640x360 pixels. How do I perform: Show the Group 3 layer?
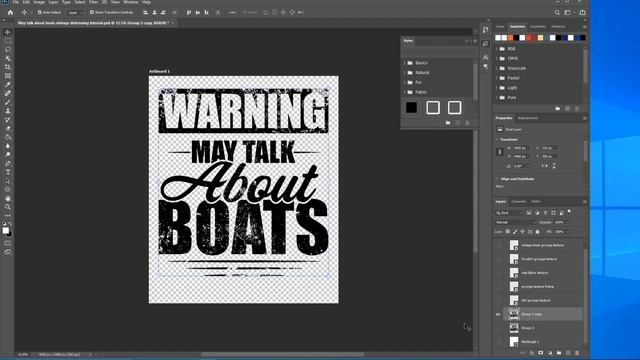click(x=498, y=328)
